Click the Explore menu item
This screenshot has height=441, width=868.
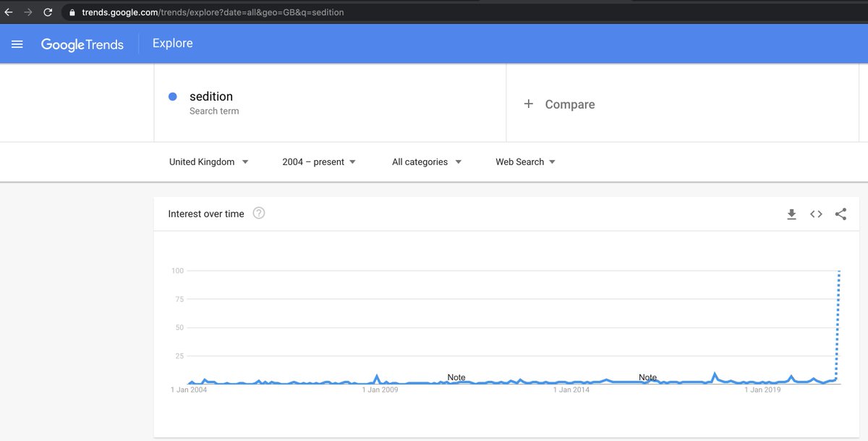click(172, 43)
